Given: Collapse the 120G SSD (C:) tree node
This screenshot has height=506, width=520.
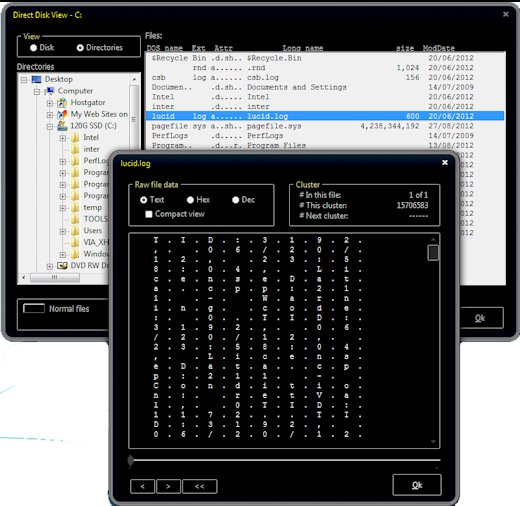Looking at the screenshot, I should coord(50,127).
